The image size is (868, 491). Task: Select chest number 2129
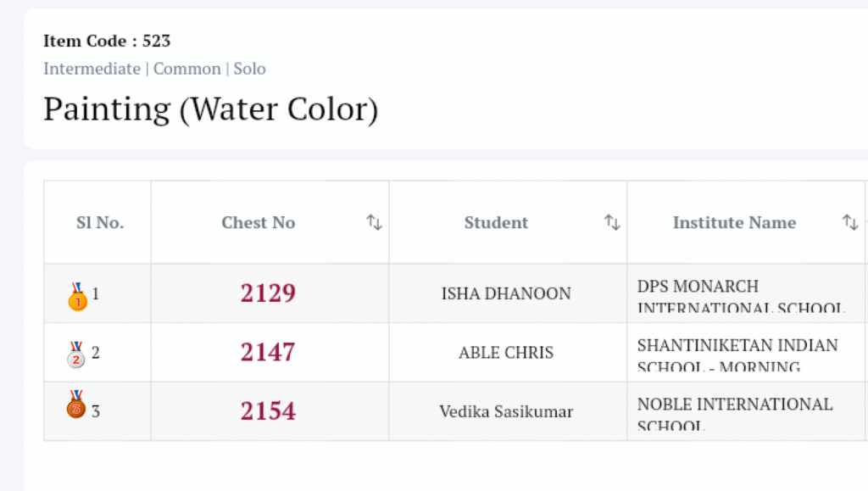[x=268, y=293]
